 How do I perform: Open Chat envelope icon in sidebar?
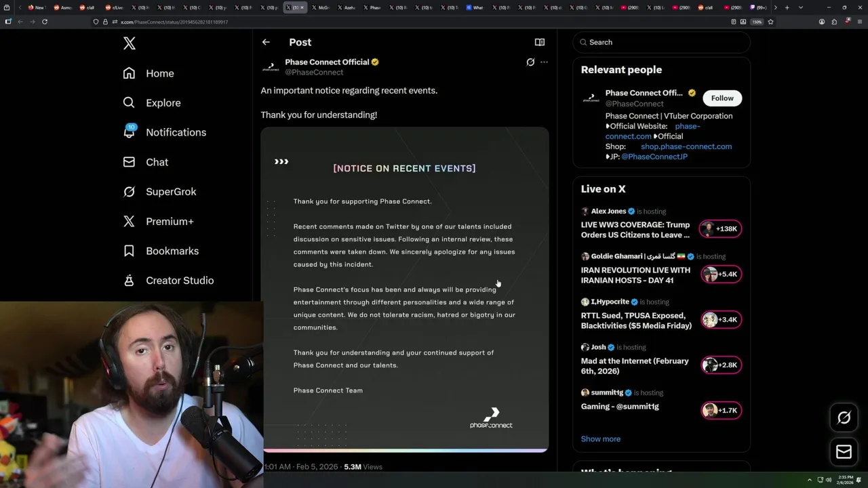[x=129, y=162]
